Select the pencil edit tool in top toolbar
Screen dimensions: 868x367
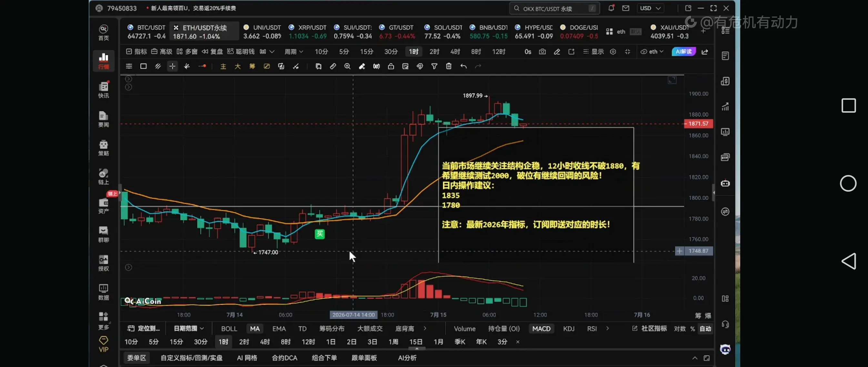coord(557,52)
